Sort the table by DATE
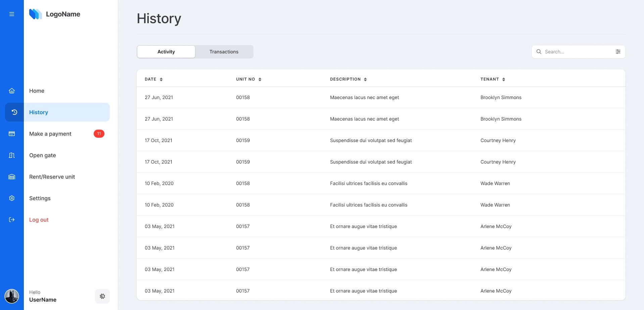644x310 pixels. pyautogui.click(x=161, y=79)
